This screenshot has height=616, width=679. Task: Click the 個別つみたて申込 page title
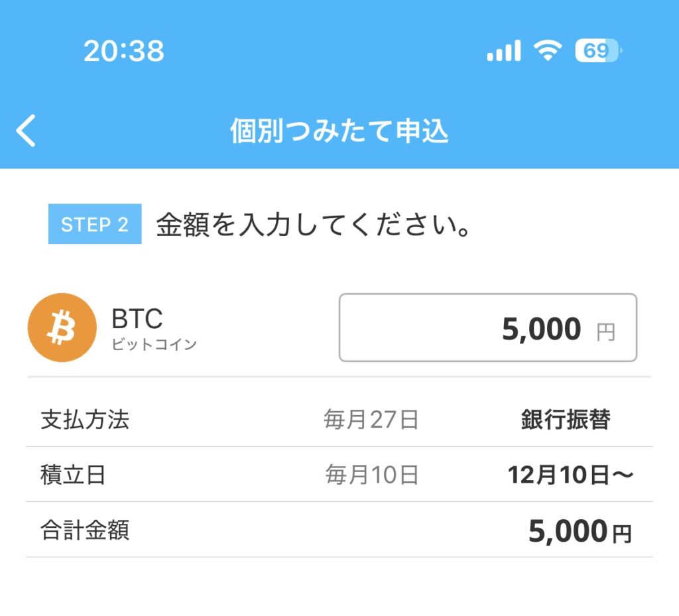tap(339, 131)
